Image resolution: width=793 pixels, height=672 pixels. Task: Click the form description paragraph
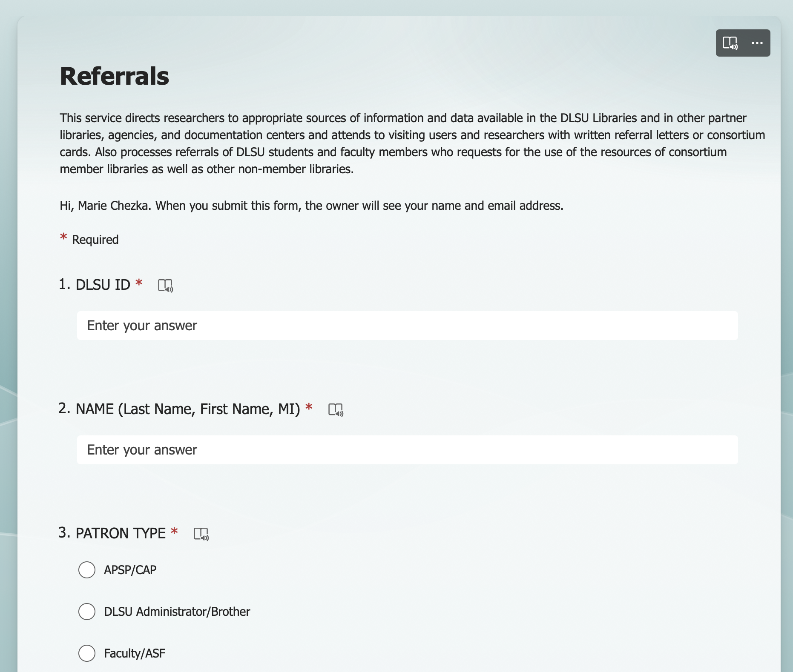click(x=411, y=143)
